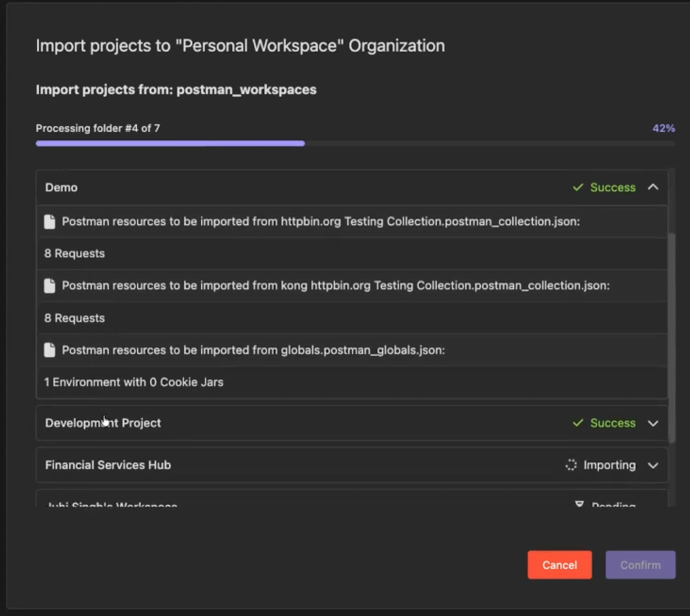The height and width of the screenshot is (616, 690).
Task: Click green checkmark on Demo row
Action: 578,187
